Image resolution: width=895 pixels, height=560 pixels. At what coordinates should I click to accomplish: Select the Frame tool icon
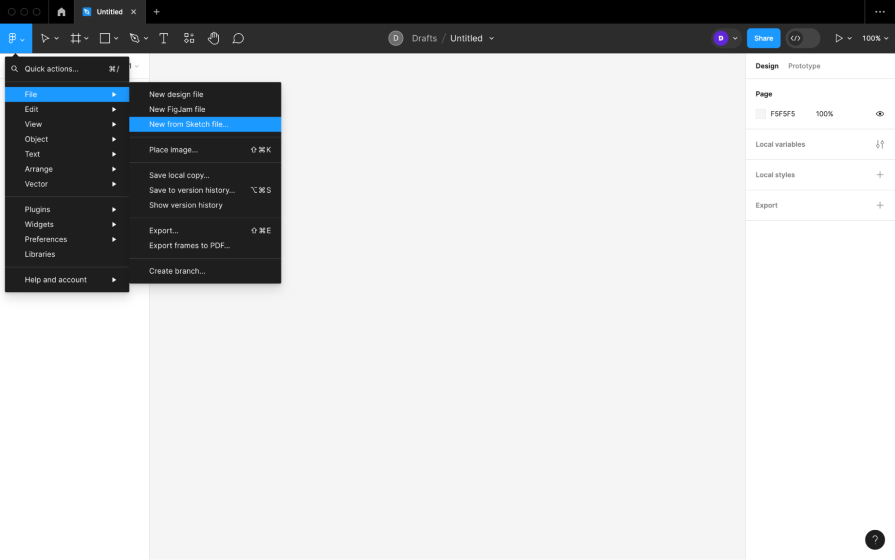pyautogui.click(x=75, y=38)
